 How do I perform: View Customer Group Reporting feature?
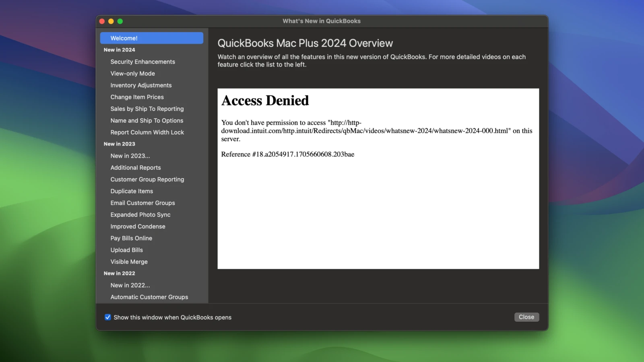pyautogui.click(x=147, y=179)
